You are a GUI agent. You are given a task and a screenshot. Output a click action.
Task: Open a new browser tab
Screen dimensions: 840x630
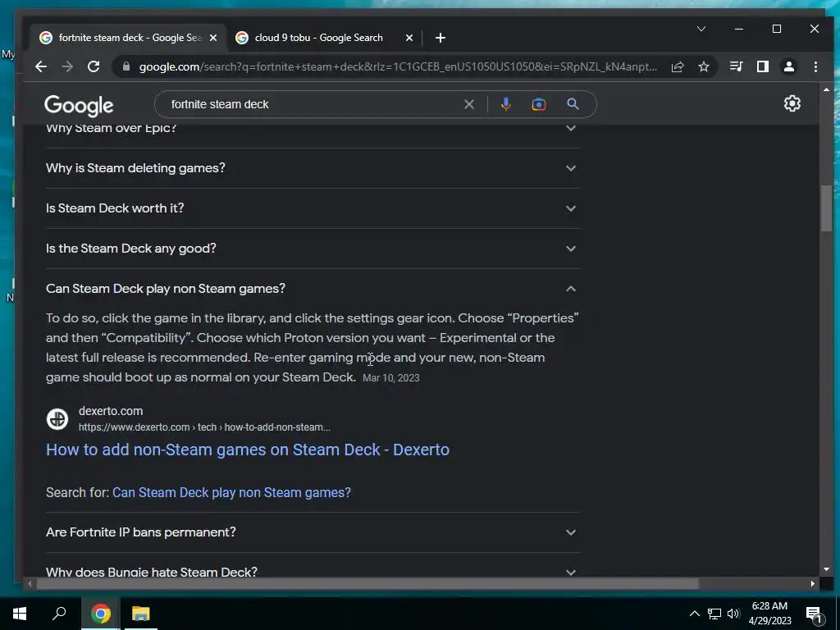[x=441, y=38]
